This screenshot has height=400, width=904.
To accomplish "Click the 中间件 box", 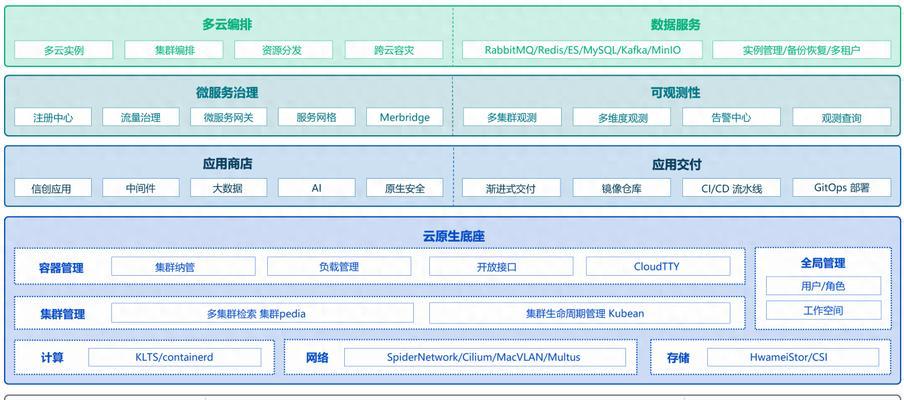I will click(141, 188).
